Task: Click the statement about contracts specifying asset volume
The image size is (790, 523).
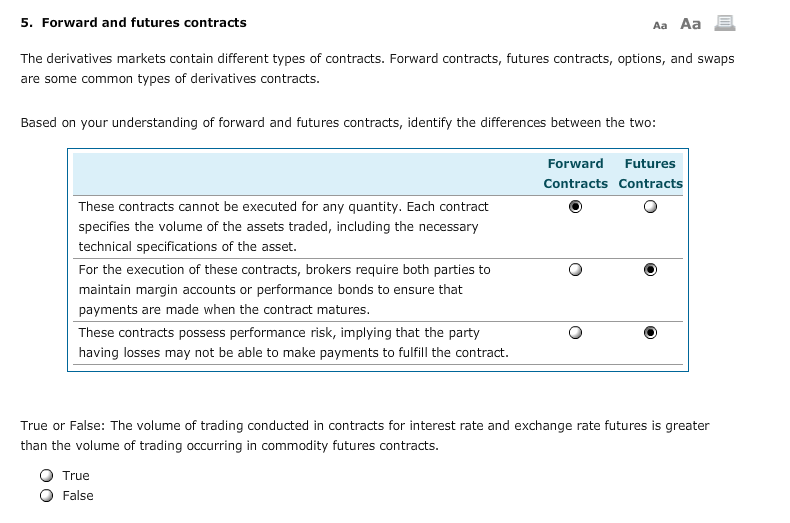Action: pyautogui.click(x=283, y=227)
